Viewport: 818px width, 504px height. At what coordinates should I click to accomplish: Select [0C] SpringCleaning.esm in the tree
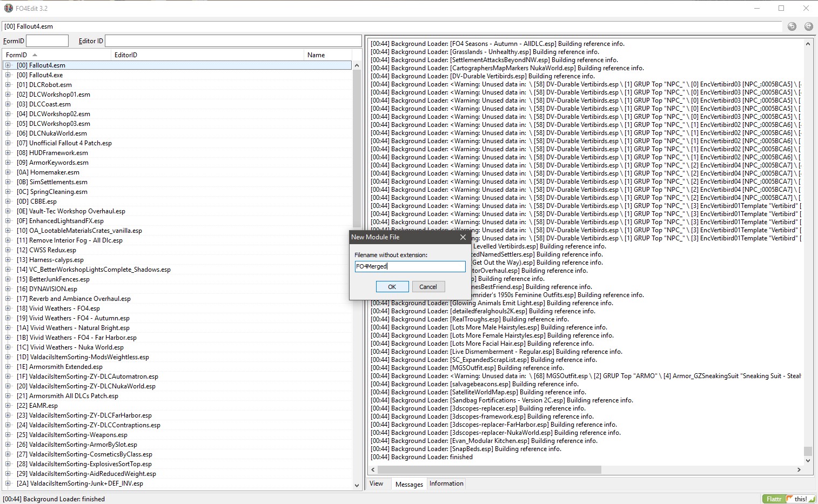point(52,192)
